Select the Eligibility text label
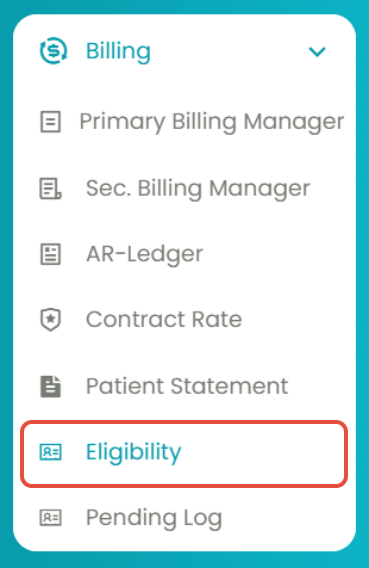This screenshot has height=568, width=369. coord(134,452)
